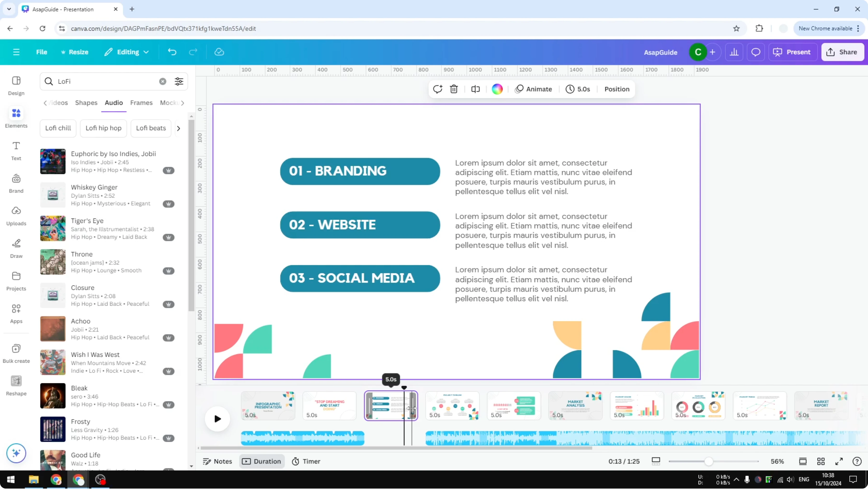Open the Animate options

(533, 89)
